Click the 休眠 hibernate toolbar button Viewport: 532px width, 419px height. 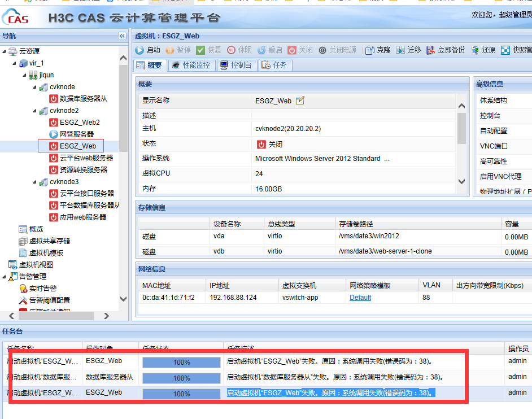[239, 50]
